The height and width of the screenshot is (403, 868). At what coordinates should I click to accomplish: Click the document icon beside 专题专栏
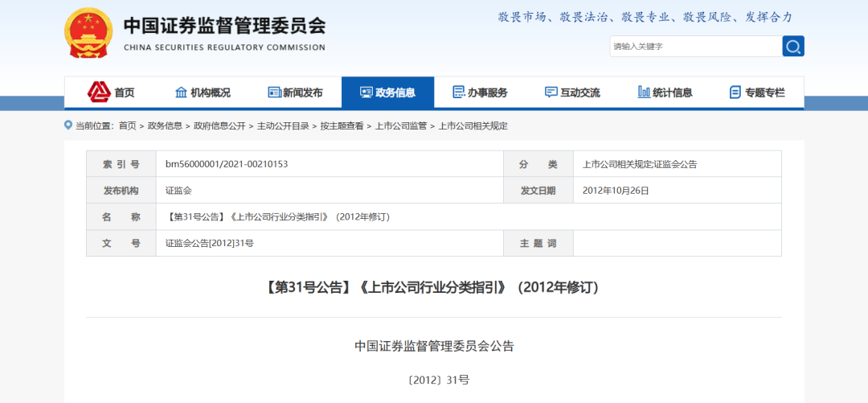tap(735, 93)
